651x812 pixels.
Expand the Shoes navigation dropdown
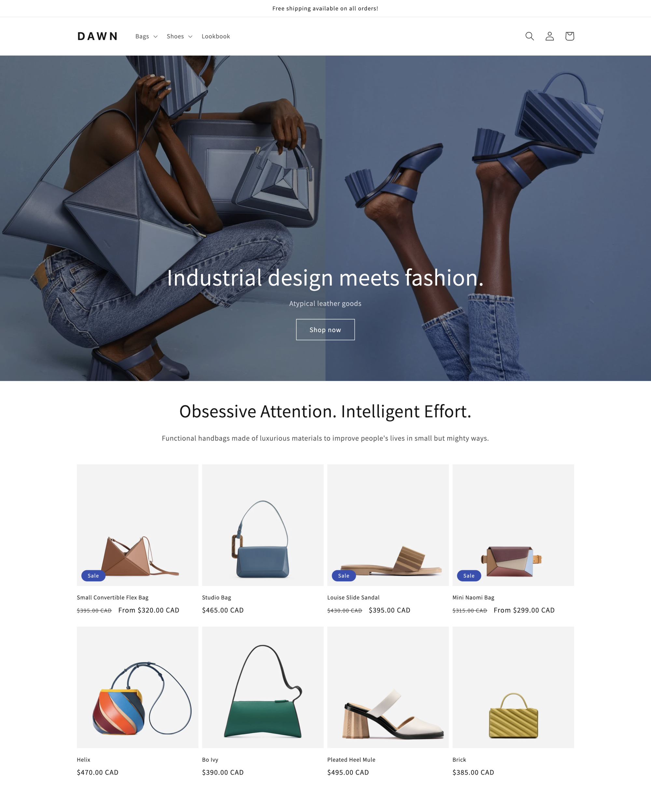click(x=179, y=36)
